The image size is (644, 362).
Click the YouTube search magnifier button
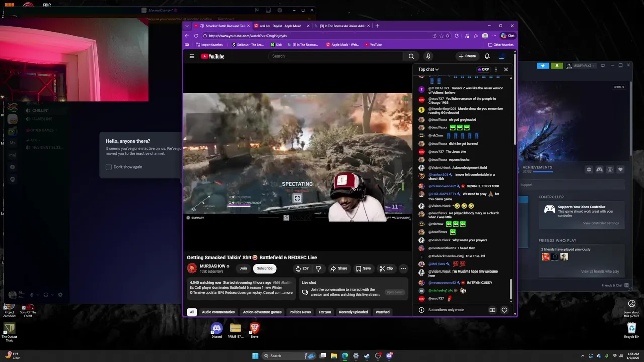click(x=411, y=56)
